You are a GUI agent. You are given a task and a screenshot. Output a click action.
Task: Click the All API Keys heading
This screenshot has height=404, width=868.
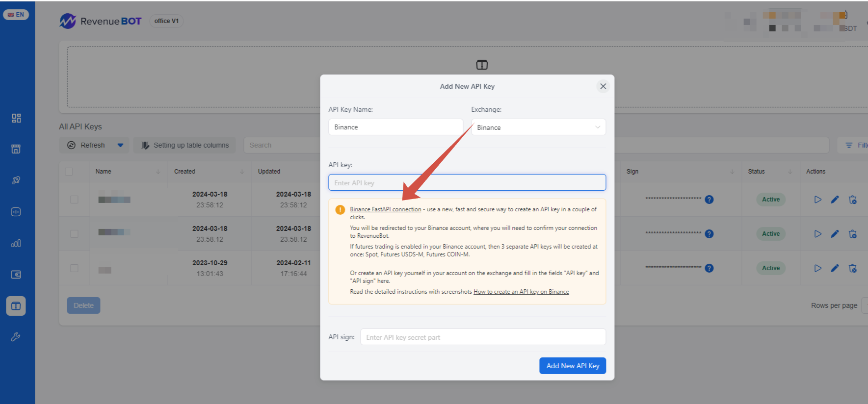click(x=80, y=126)
